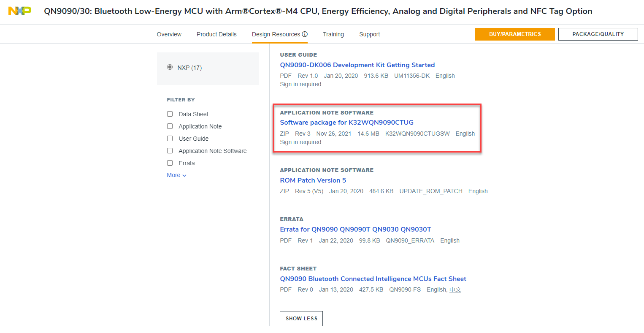Tick the User Guide checkbox
This screenshot has width=644, height=333.
coord(170,139)
